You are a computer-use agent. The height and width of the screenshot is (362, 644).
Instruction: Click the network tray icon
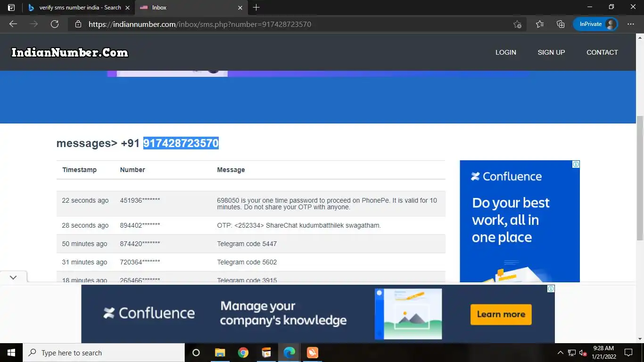coord(572,353)
